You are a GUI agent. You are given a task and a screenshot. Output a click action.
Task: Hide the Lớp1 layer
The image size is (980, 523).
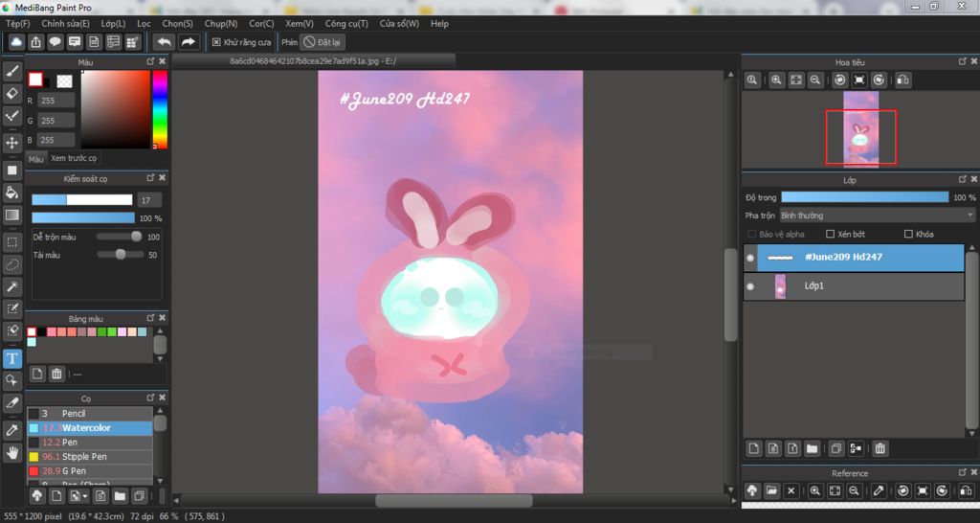coord(750,286)
